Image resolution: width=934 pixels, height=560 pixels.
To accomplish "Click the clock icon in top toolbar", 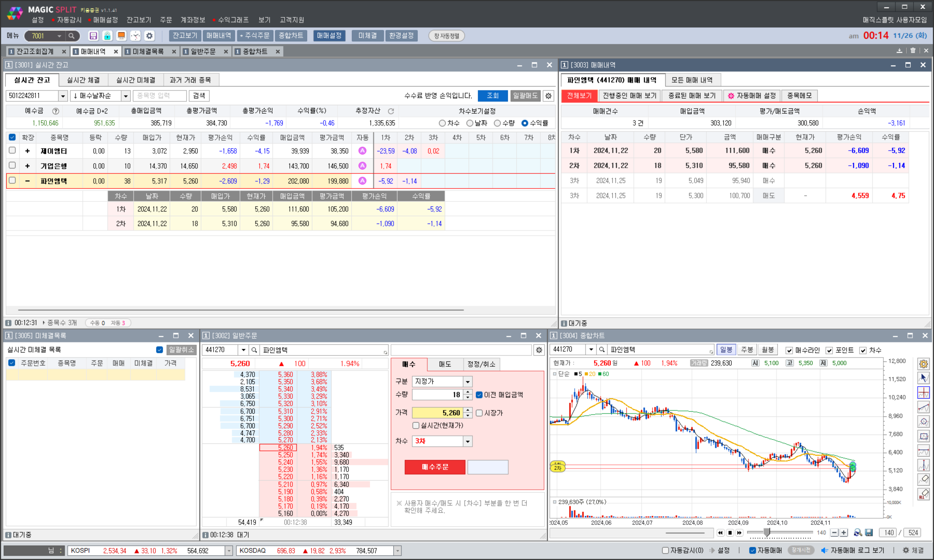I will click(x=135, y=36).
